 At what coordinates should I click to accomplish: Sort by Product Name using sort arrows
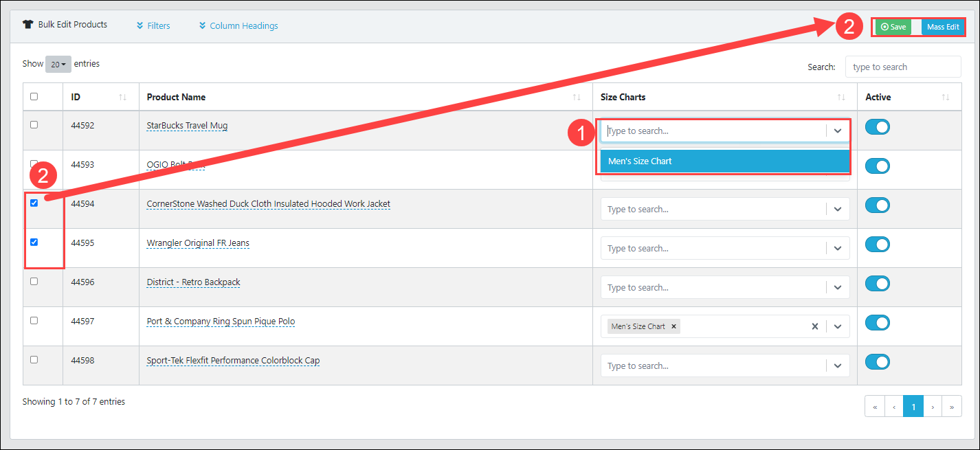(577, 98)
